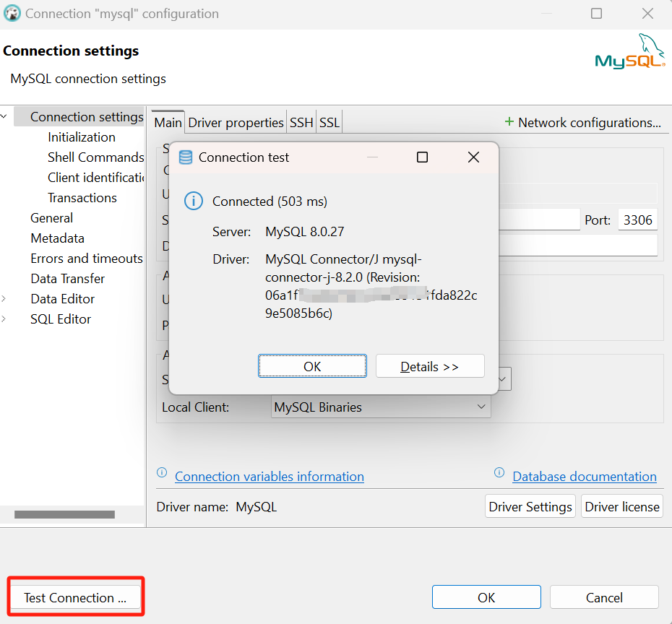Click the green plus Network configurations icon
The width and height of the screenshot is (672, 624).
[509, 122]
